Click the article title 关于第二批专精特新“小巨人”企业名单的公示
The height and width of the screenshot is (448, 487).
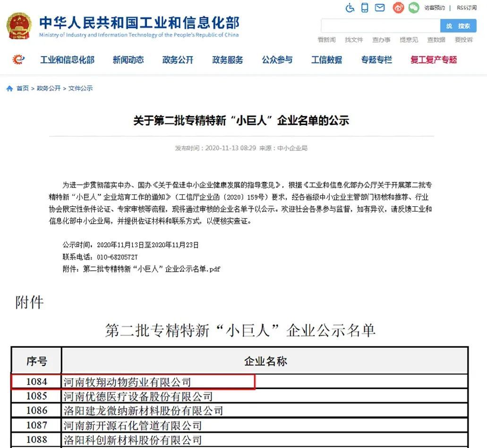tap(241, 120)
